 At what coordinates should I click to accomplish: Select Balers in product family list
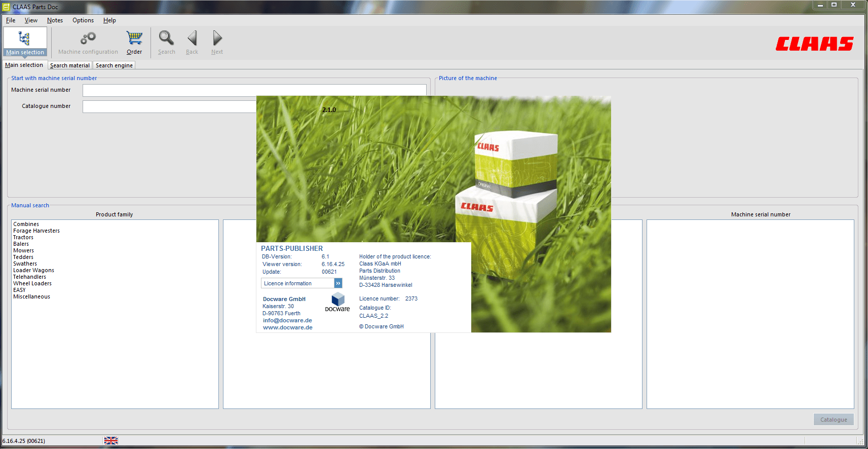pos(21,244)
